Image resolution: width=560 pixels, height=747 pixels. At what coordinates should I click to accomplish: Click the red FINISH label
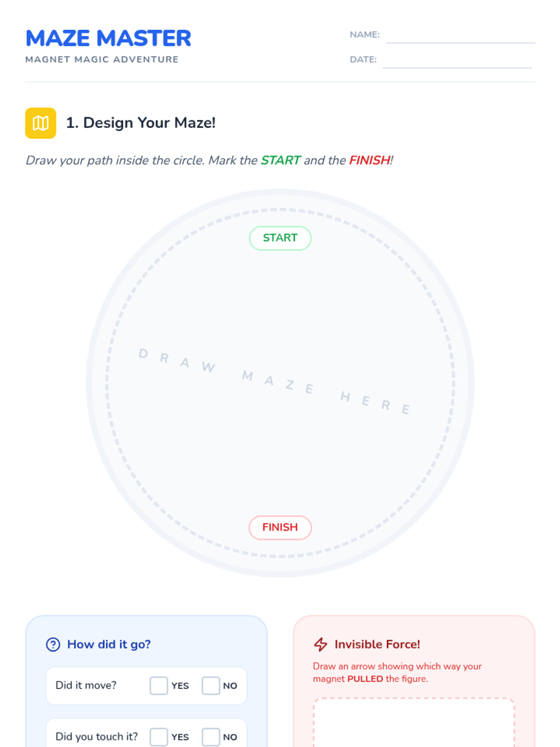point(280,528)
